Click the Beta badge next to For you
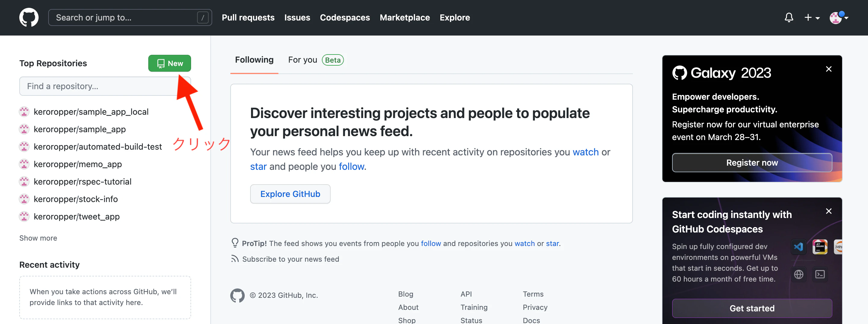The image size is (868, 324). click(x=332, y=60)
